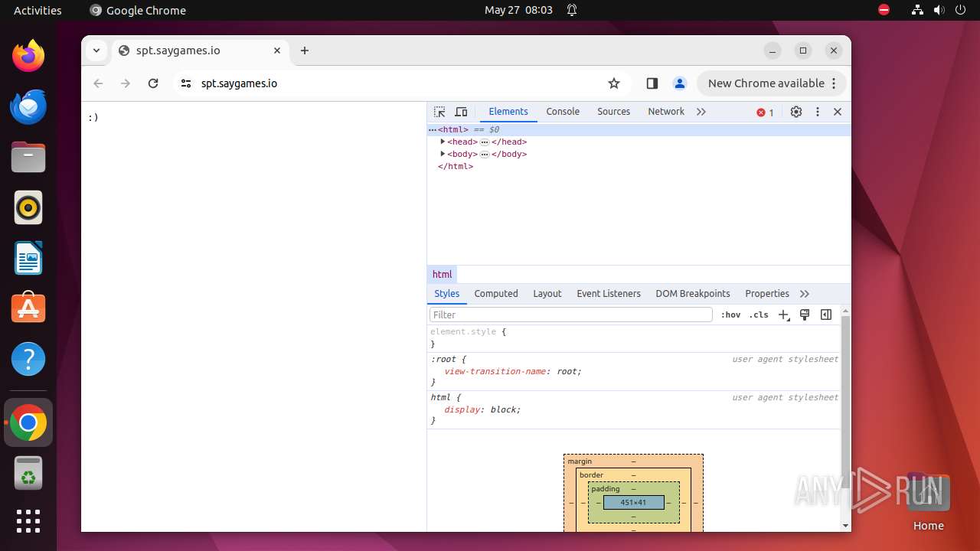
Task: Toggle the Chrome side panel
Action: pyautogui.click(x=652, y=83)
